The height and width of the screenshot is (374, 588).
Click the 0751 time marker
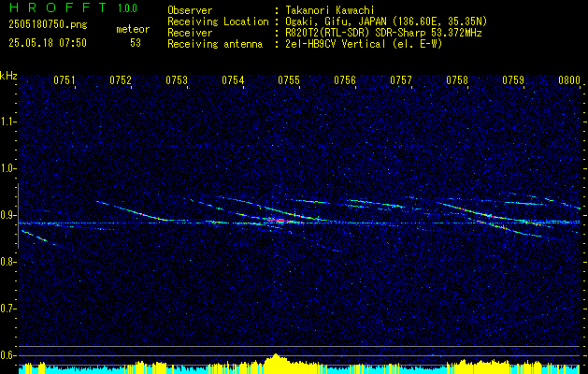(x=65, y=80)
